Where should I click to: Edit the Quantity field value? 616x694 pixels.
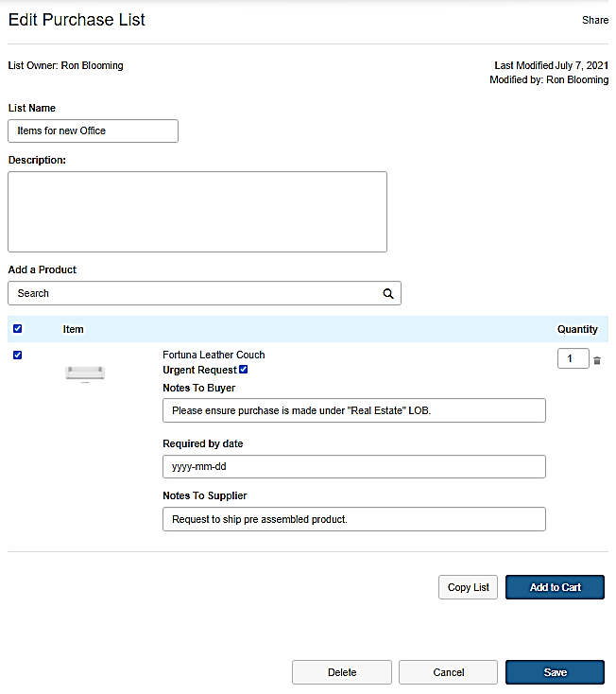[573, 359]
